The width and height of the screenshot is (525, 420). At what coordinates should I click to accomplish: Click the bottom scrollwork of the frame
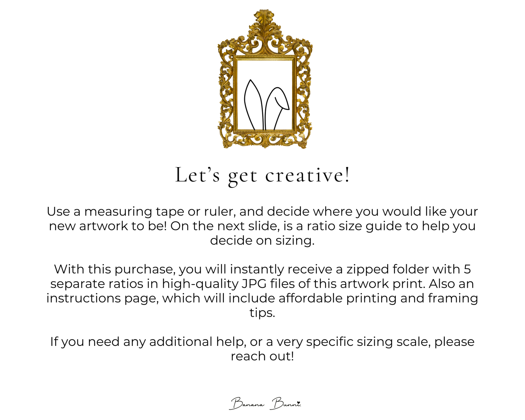tap(265, 140)
